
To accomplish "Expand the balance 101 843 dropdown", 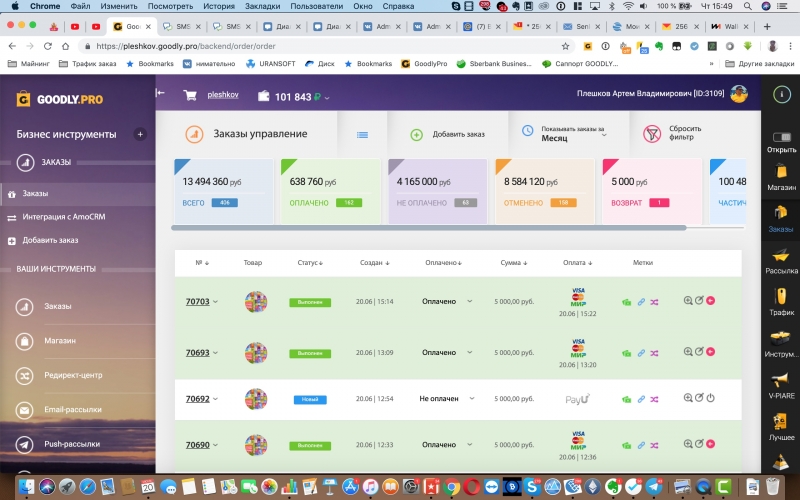I will coord(327,97).
